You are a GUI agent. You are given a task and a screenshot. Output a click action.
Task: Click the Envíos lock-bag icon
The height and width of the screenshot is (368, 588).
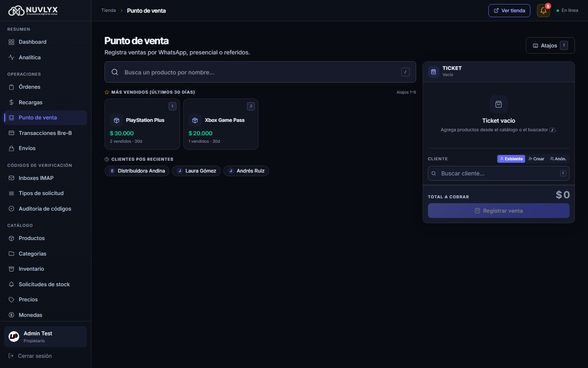[11, 148]
